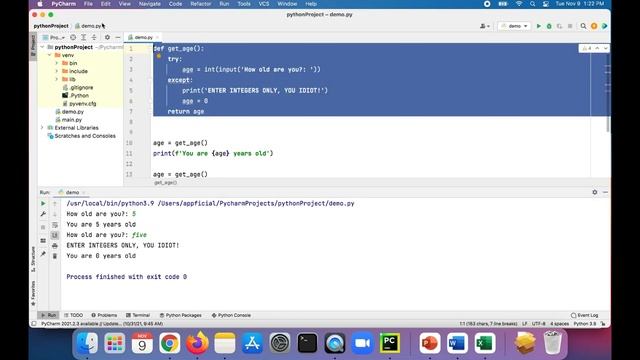Open demo.py in the project tree
Viewport: 640px width, 360px height.
coord(69,111)
